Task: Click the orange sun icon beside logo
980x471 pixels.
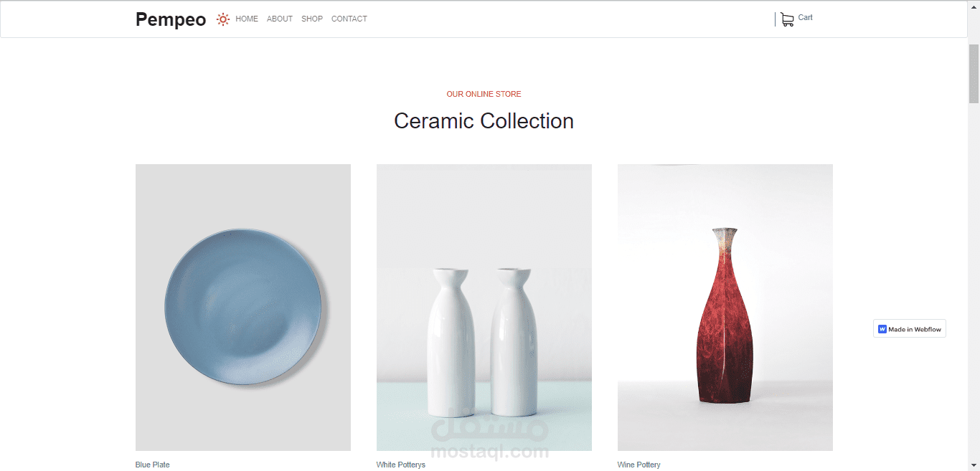Action: tap(223, 19)
